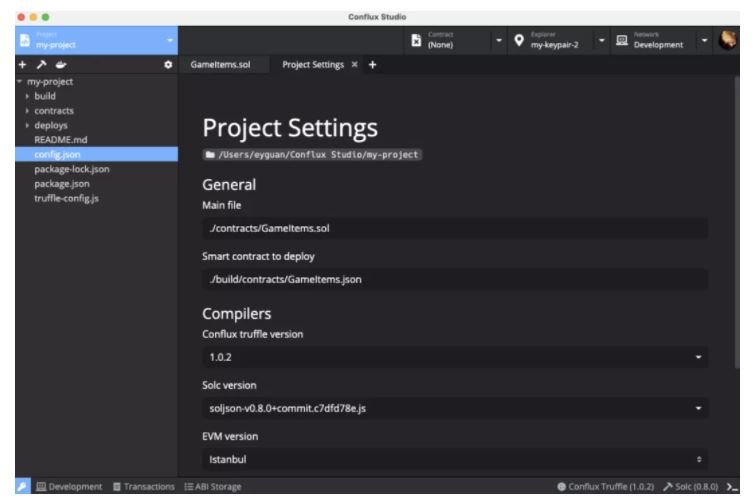Open EVM version Istanbul selector
The image size is (753, 502).
[x=455, y=459]
